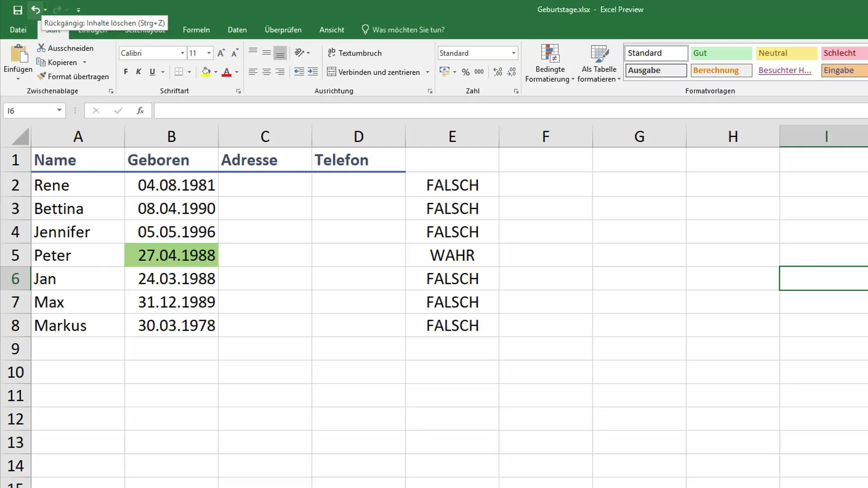This screenshot has height=488, width=868.
Task: Open the Überprüfen ribbon tab
Action: (283, 30)
